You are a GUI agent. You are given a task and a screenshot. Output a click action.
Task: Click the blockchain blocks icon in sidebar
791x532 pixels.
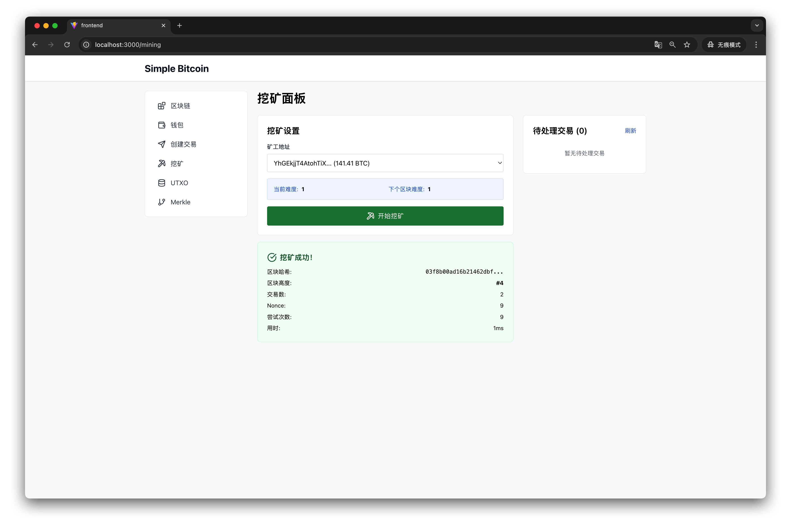pyautogui.click(x=161, y=106)
